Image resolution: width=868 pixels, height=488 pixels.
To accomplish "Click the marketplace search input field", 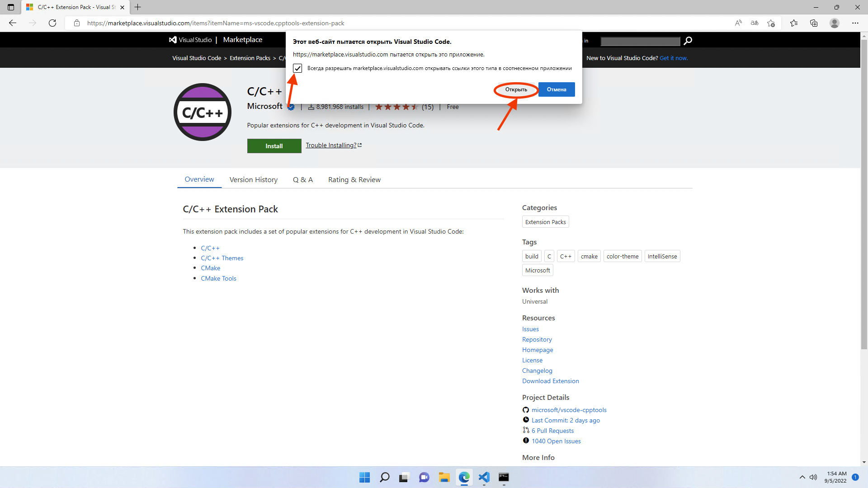I will click(x=640, y=41).
